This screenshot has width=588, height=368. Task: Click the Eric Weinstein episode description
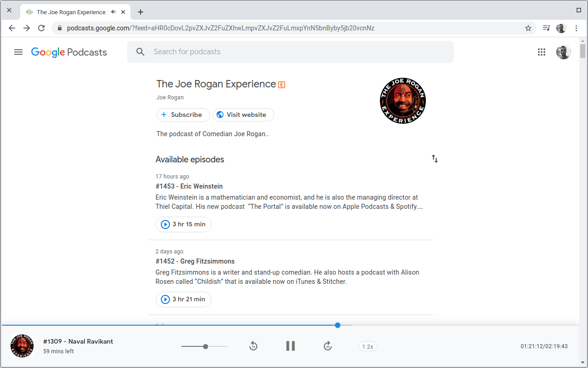point(289,202)
